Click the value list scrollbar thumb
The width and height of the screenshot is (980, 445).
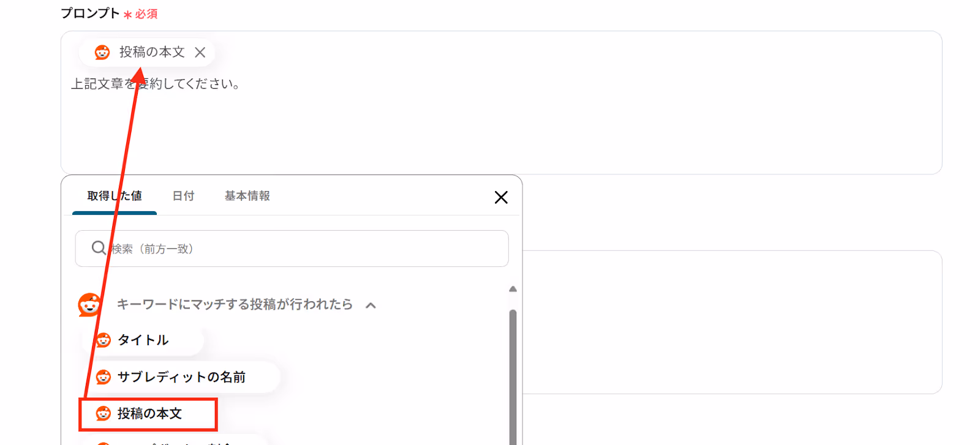513,376
